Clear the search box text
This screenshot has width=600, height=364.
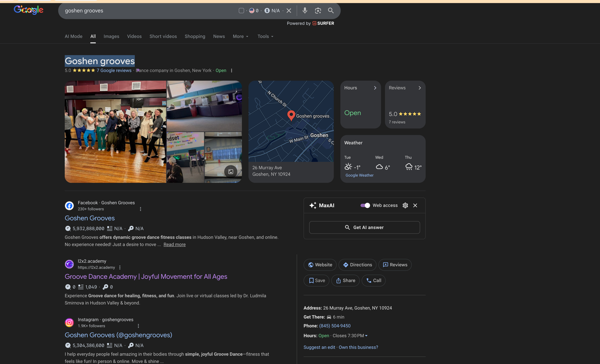click(x=289, y=11)
